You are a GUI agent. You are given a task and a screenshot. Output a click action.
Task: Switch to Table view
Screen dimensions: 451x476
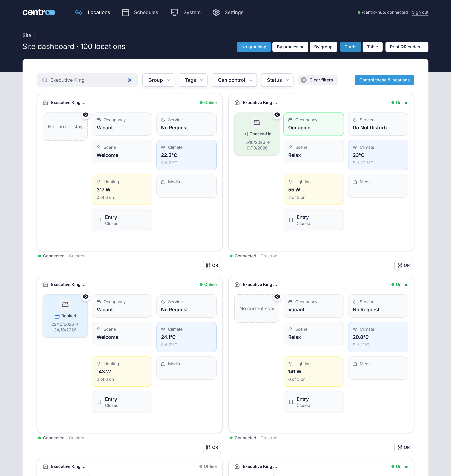372,47
